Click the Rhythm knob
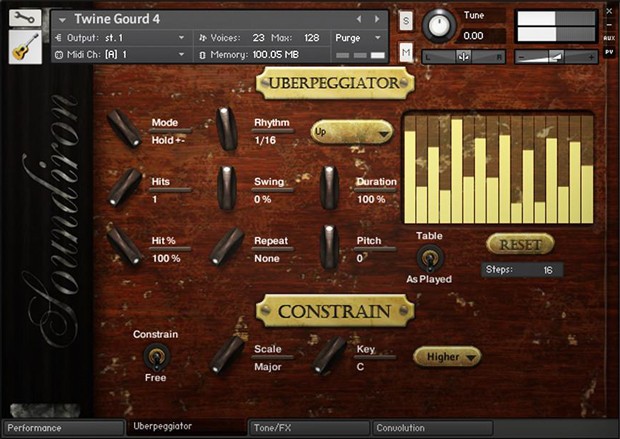620x439 pixels. click(x=227, y=129)
